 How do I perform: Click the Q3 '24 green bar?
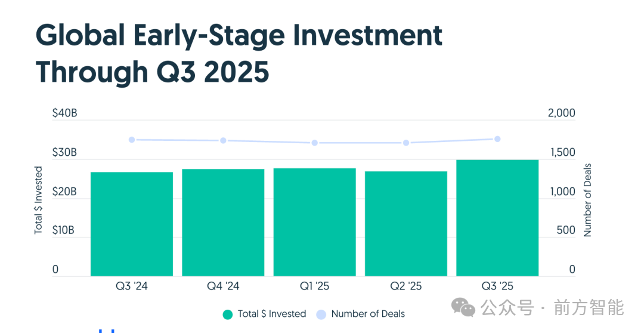click(x=132, y=224)
